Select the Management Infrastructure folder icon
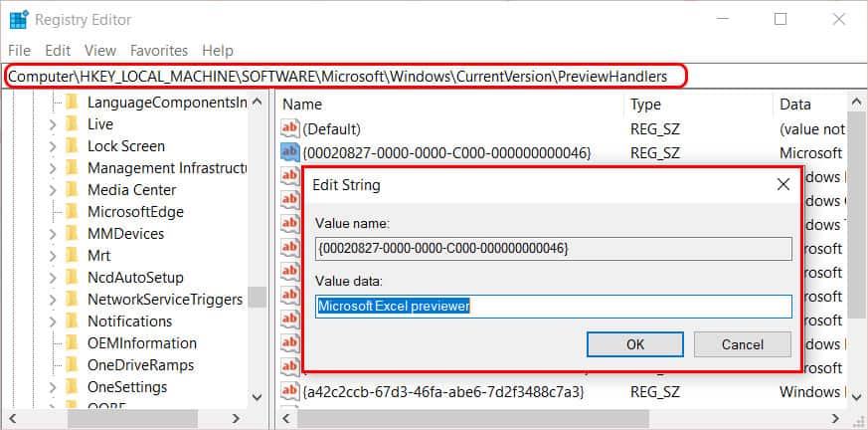 (72, 167)
